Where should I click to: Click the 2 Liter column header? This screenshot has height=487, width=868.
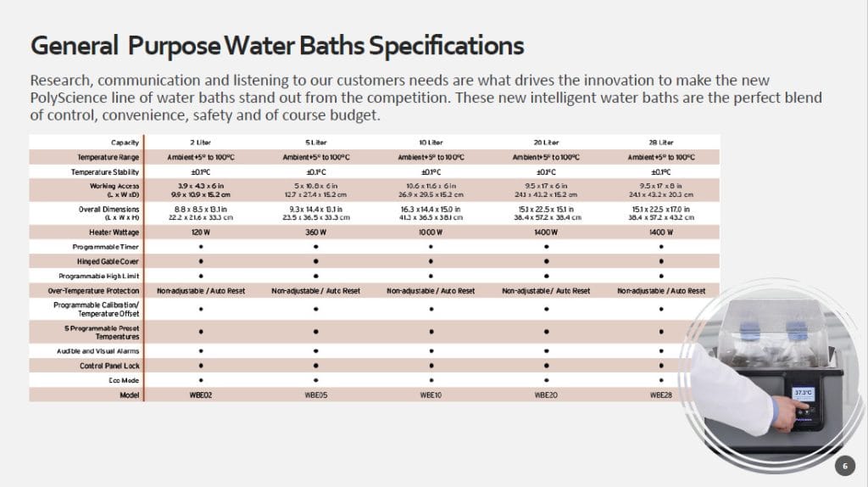201,142
